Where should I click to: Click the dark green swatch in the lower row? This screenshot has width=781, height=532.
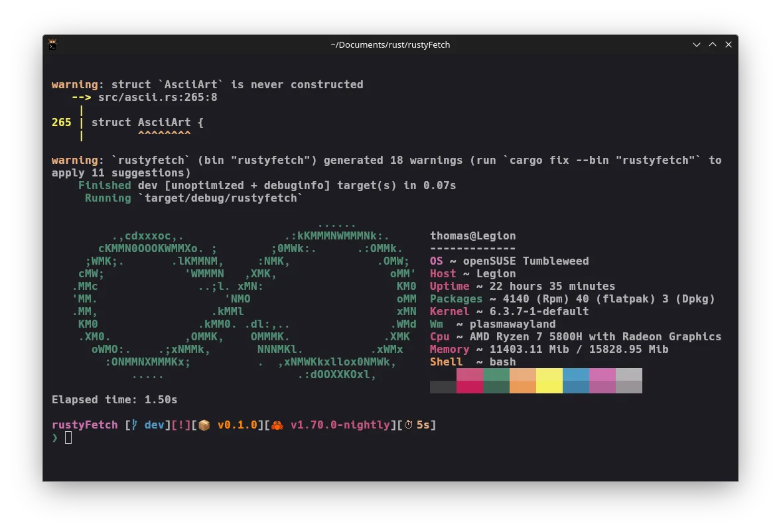(x=496, y=387)
